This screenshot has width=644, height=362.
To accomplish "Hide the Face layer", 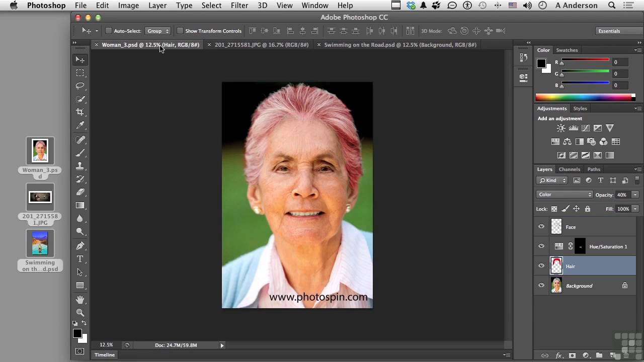I will (x=541, y=227).
